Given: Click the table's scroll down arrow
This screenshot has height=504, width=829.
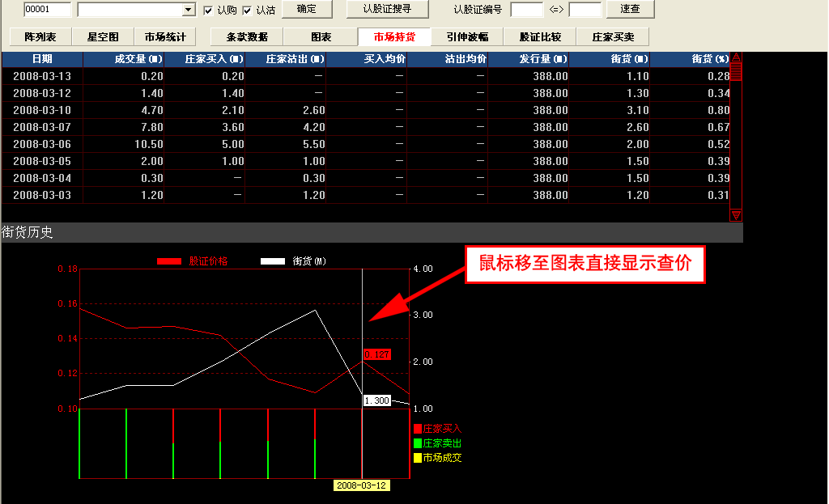Looking at the screenshot, I should [736, 214].
